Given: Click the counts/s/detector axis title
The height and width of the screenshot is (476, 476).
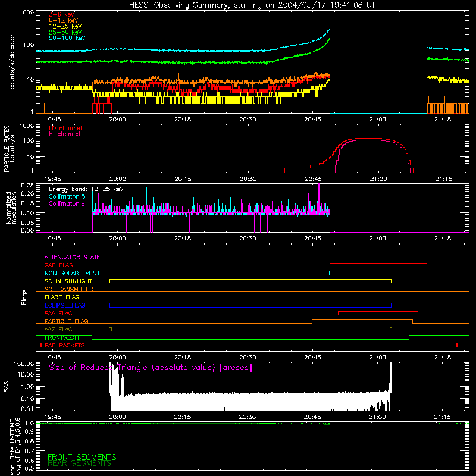Looking at the screenshot, I should pyautogui.click(x=12, y=62).
